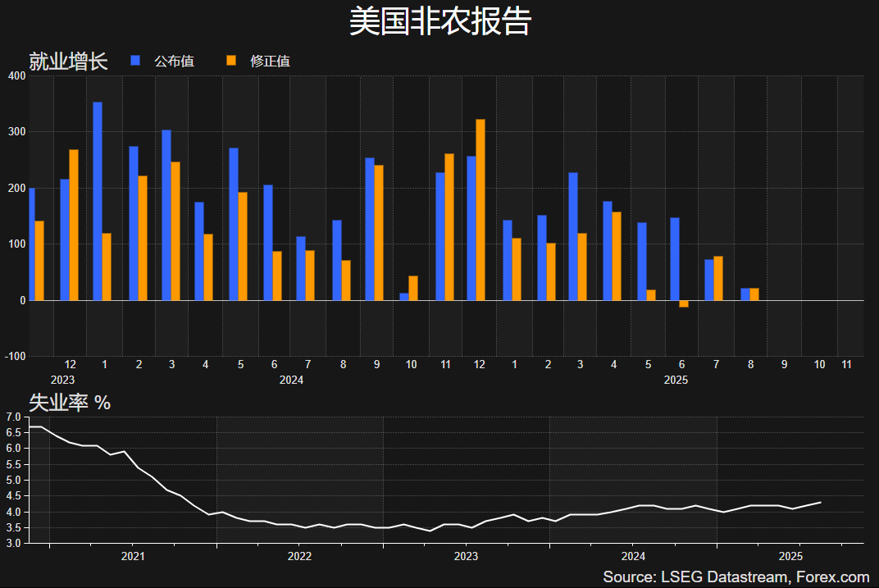Click the 失业率 % chart heading
The width and height of the screenshot is (879, 588).
coord(70,403)
